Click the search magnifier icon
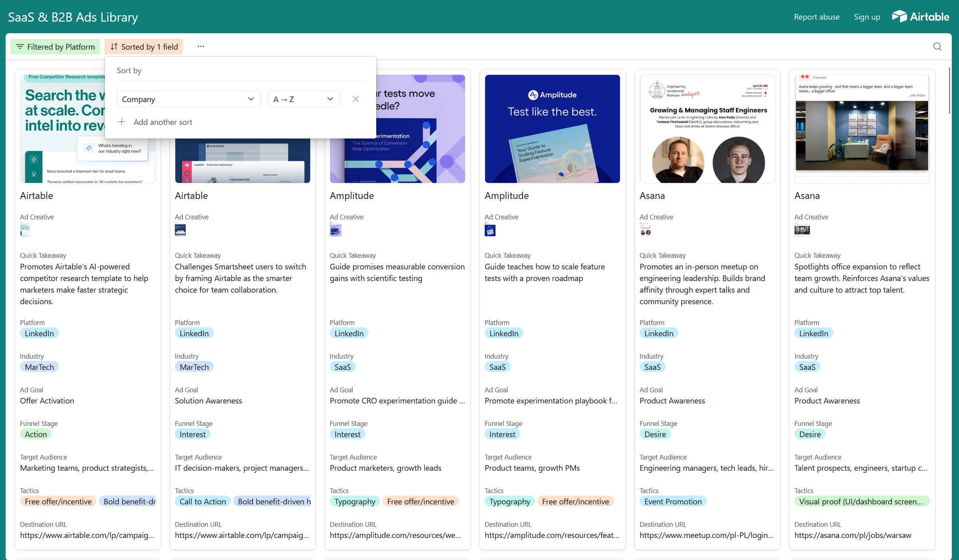959x560 pixels. (937, 46)
